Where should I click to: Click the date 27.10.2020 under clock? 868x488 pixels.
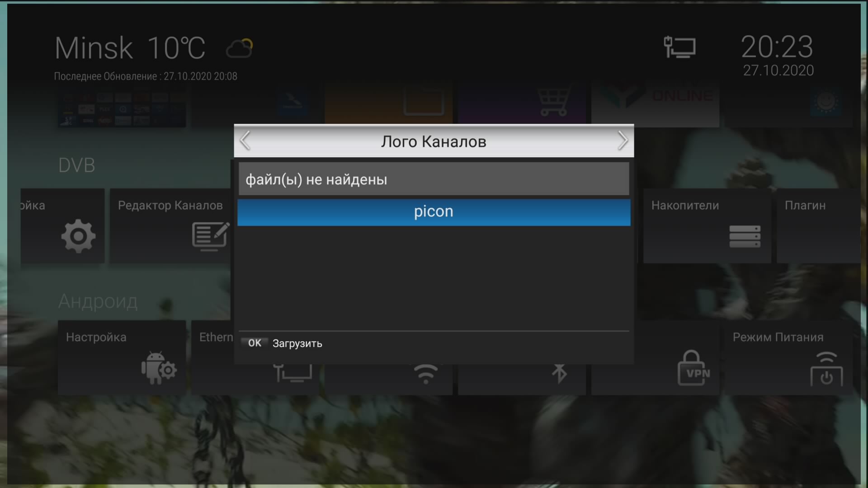pos(778,70)
